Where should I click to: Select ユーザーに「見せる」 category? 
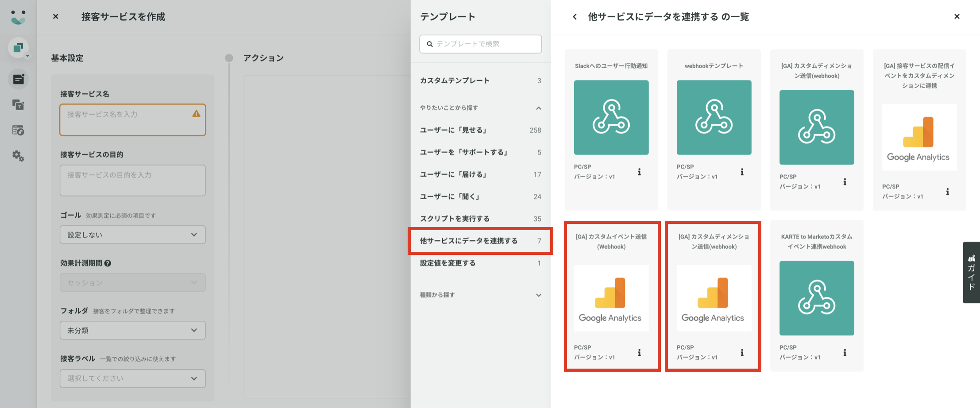tap(481, 130)
